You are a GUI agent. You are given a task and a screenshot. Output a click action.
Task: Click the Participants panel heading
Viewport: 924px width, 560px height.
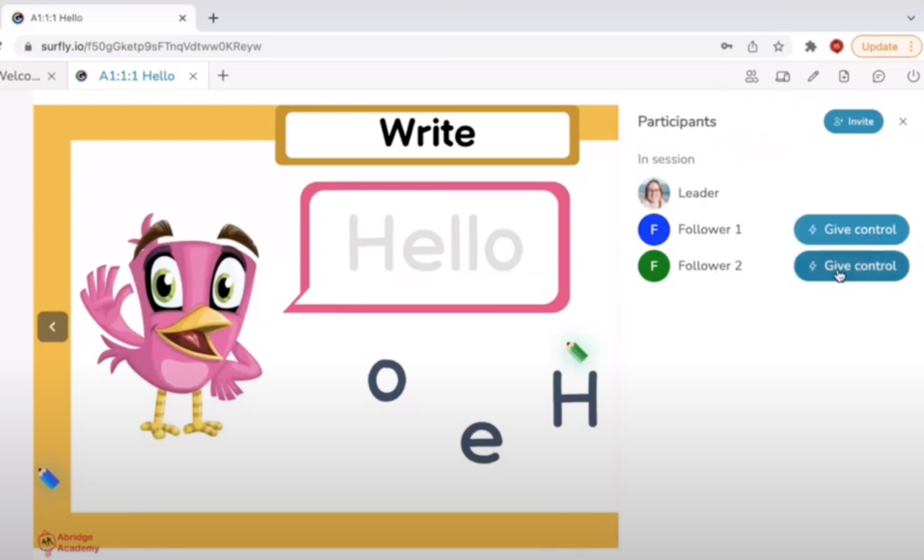[x=677, y=122]
